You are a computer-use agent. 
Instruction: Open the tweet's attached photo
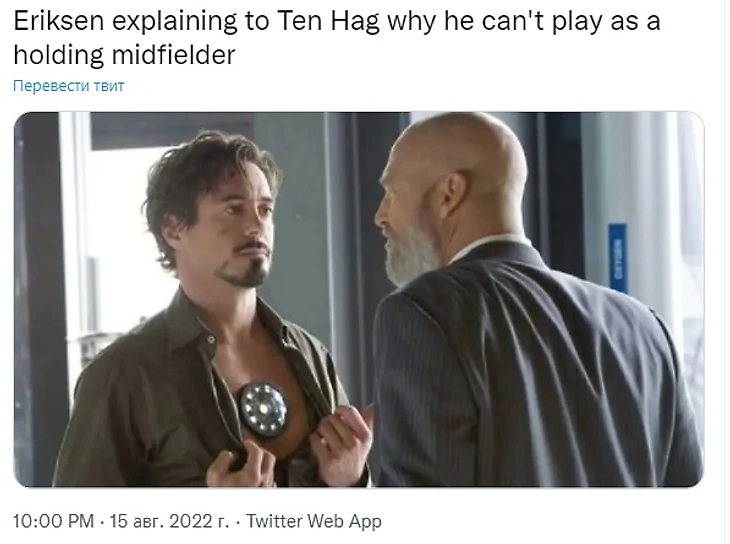359,299
